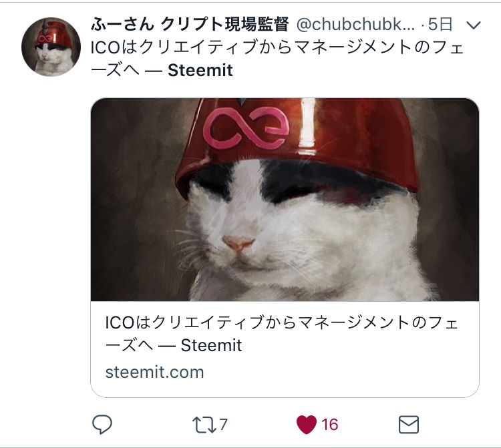Click the cat's pink nose in the preview
The height and width of the screenshot is (448, 501).
238,243
